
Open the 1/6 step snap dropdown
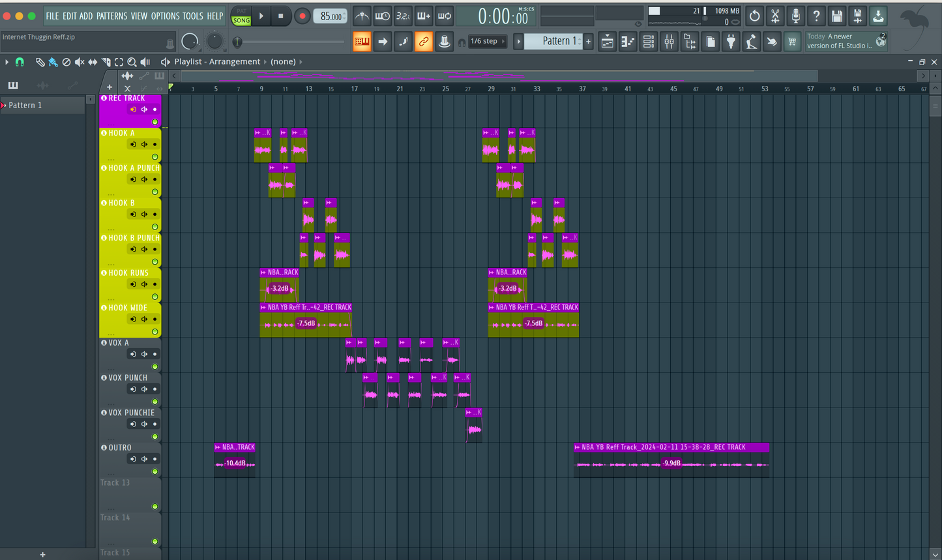click(488, 41)
